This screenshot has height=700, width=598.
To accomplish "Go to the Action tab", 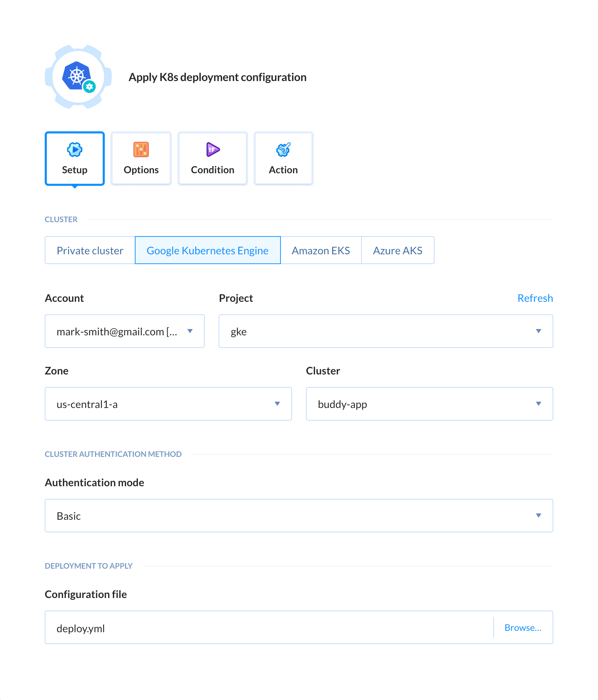I will click(283, 159).
